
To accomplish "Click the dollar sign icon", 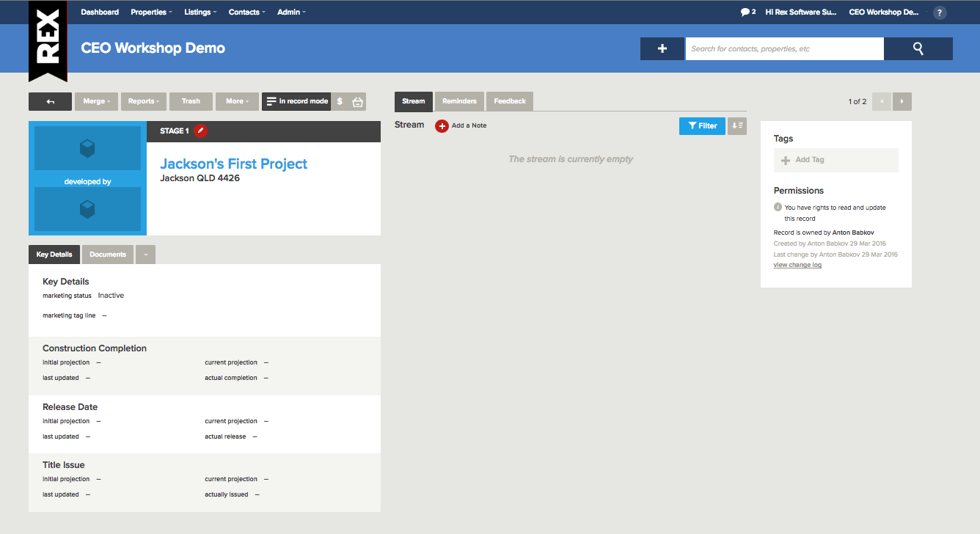I will [x=340, y=101].
